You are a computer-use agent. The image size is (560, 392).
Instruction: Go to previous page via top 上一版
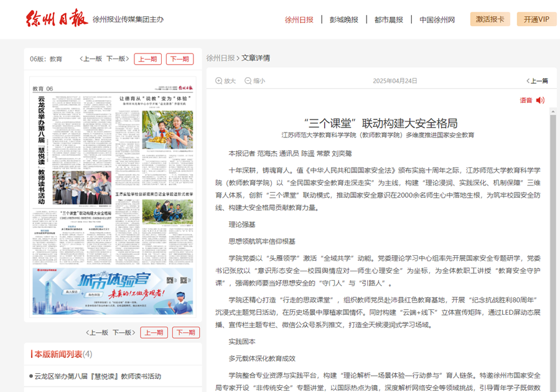click(91, 59)
